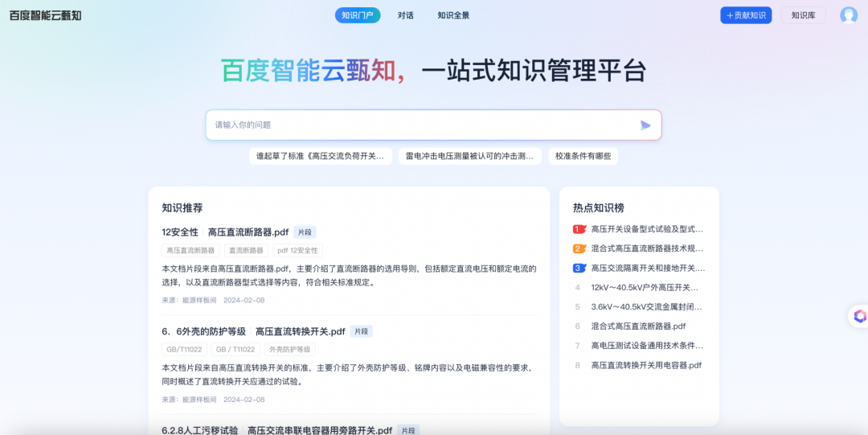Click the pdf 12安全性 tag
868x435 pixels.
tap(298, 251)
